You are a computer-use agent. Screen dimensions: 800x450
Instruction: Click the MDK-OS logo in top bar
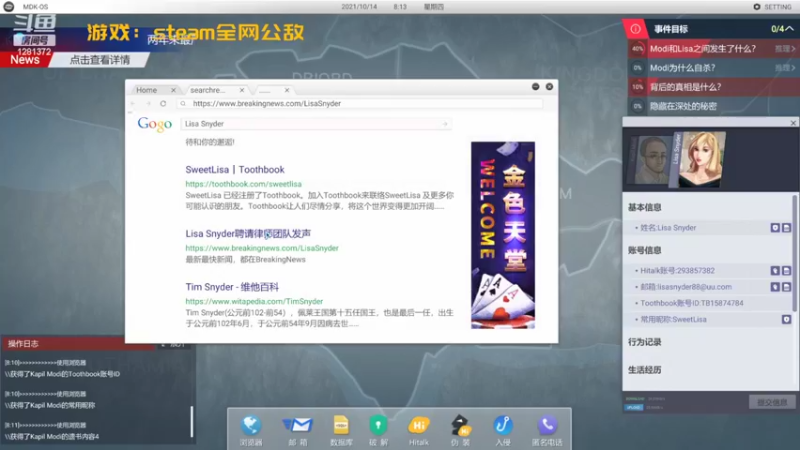pos(9,7)
